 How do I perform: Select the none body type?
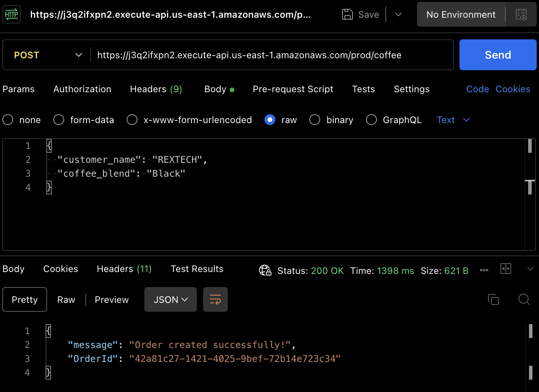pos(8,120)
